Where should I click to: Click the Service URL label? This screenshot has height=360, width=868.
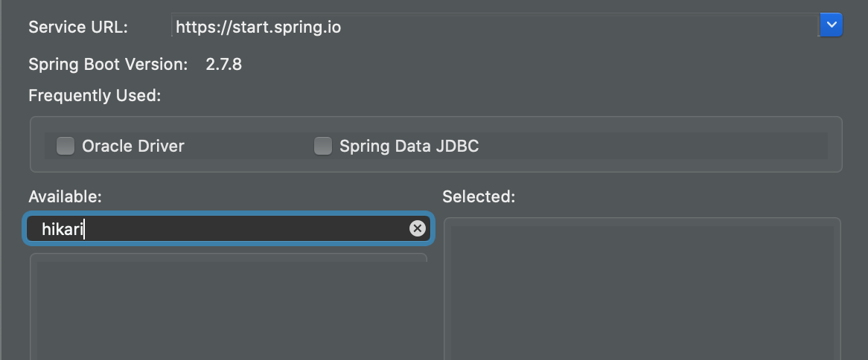(78, 27)
